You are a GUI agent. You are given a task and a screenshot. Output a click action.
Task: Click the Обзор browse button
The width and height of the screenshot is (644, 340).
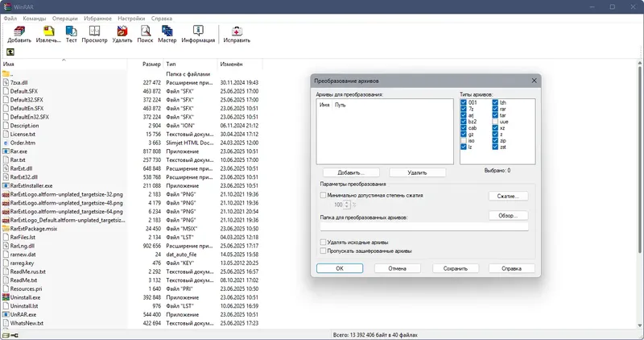point(508,215)
